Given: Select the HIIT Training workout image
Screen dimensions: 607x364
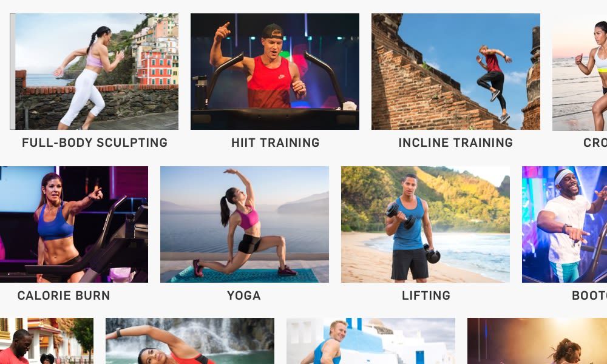Looking at the screenshot, I should pyautogui.click(x=275, y=72).
